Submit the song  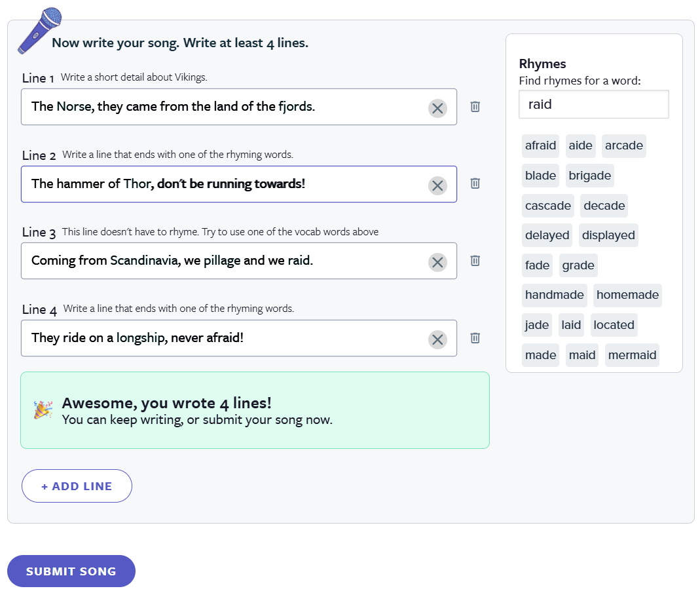click(x=71, y=571)
